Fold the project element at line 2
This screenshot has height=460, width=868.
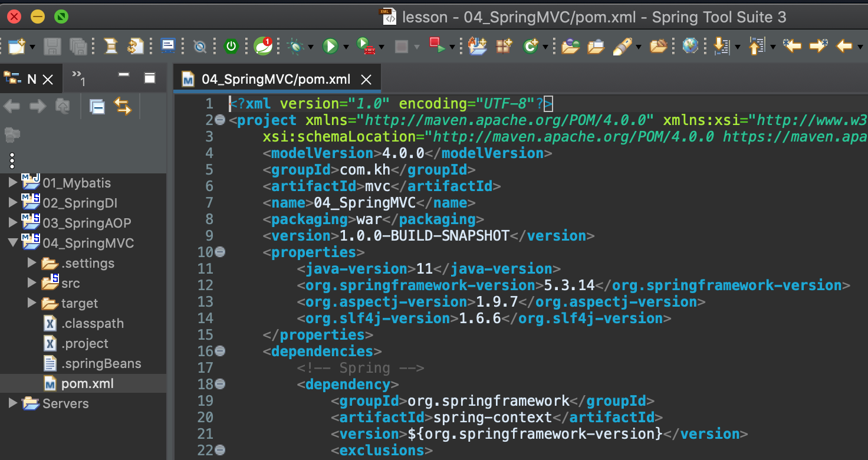pyautogui.click(x=221, y=120)
